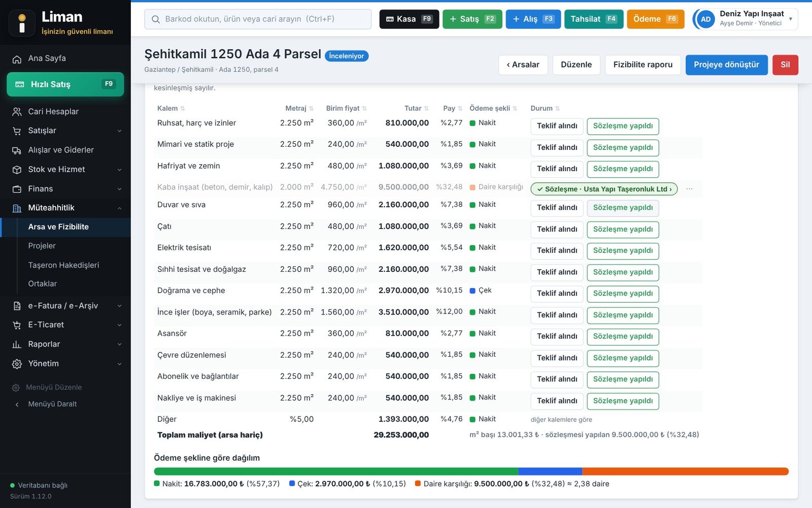This screenshot has width=812, height=508.
Task: Toggle Teklif alındı for Doğrama ve cephe
Action: click(557, 294)
